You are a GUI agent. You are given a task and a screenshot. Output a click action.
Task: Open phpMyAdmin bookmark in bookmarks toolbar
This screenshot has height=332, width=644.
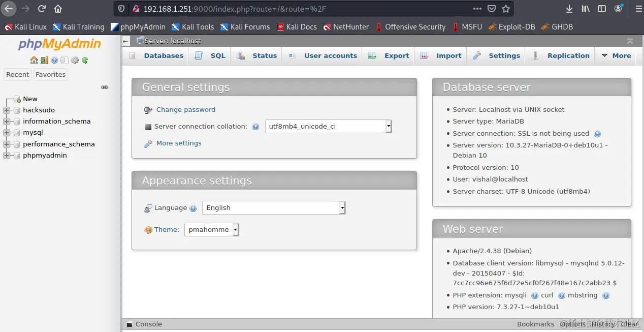138,27
